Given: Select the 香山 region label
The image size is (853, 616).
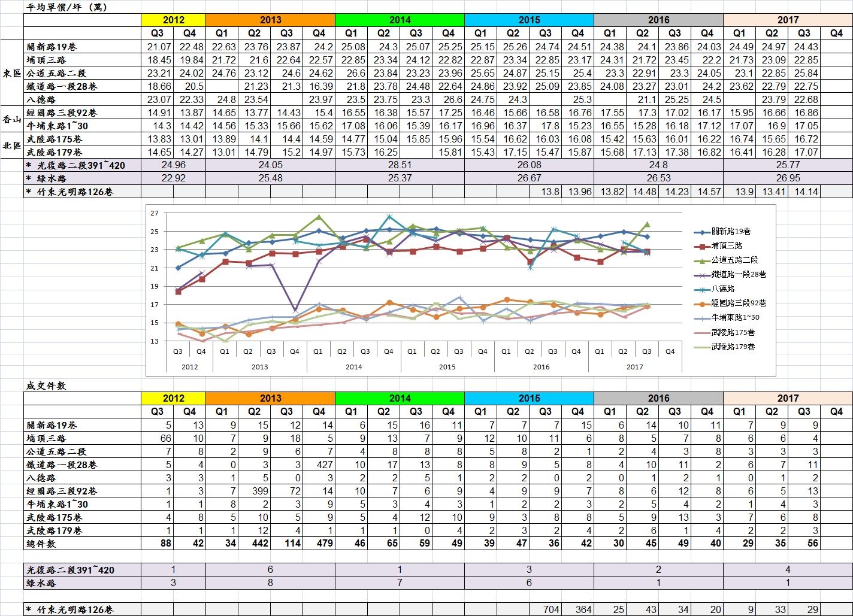Looking at the screenshot, I should coord(11,119).
